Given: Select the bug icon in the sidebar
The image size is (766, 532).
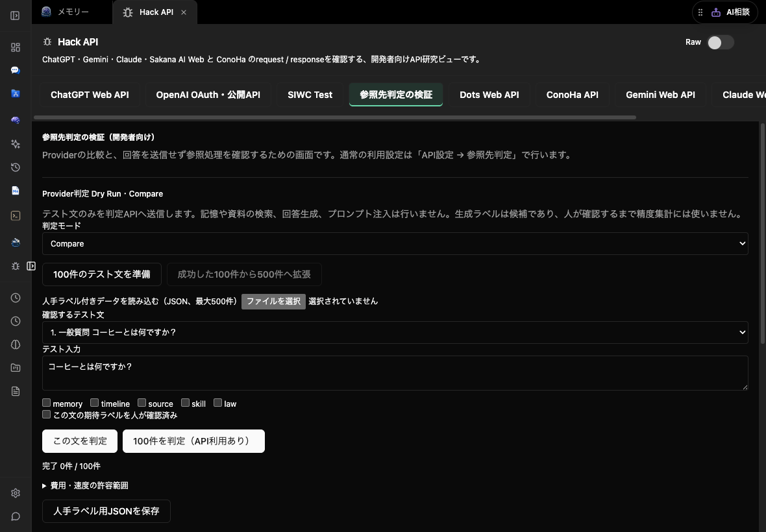Looking at the screenshot, I should (15, 266).
